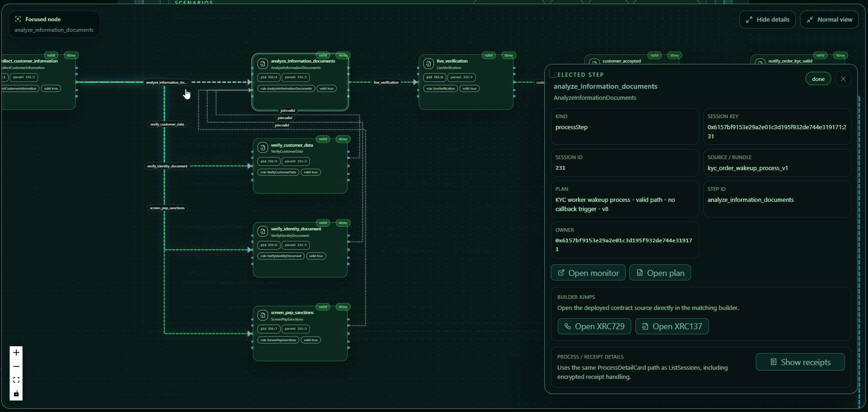Click the verify_customer_data edge label
868x412 pixels.
(x=167, y=124)
